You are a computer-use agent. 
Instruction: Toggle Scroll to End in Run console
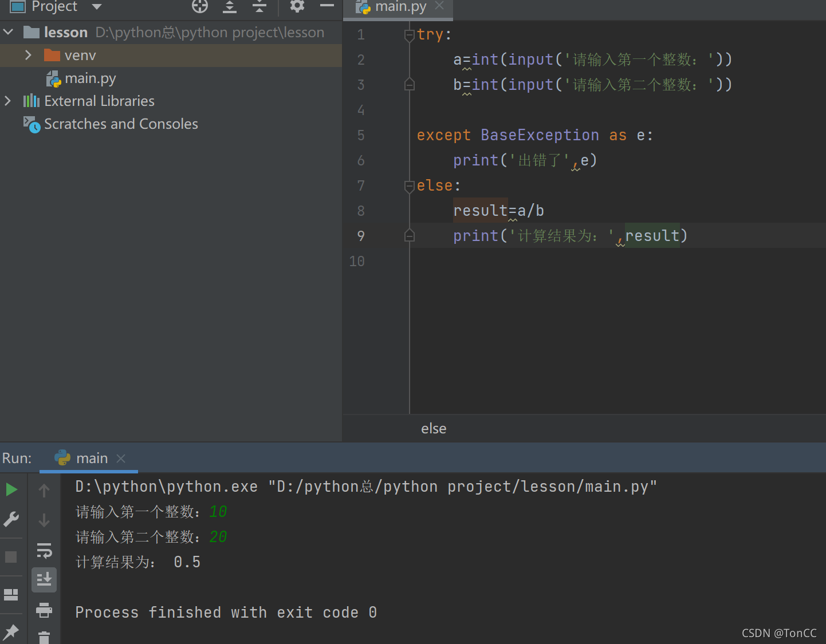pyautogui.click(x=44, y=580)
